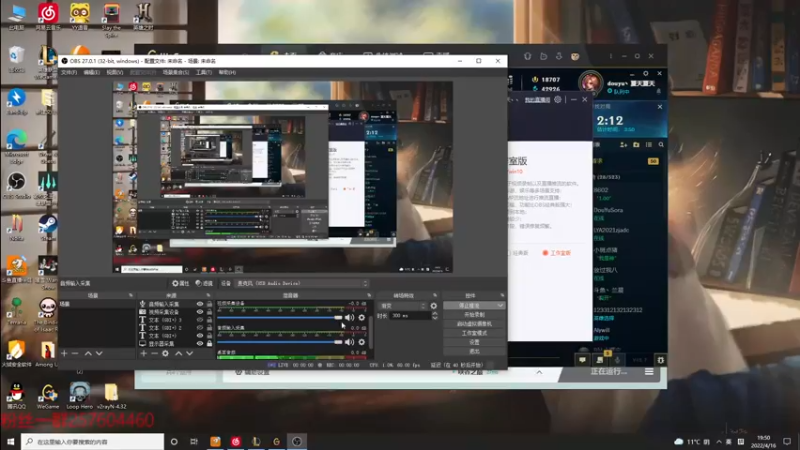Click Start Recording button in OBS controls
Viewport: 800px width, 450px height.
coord(474,315)
